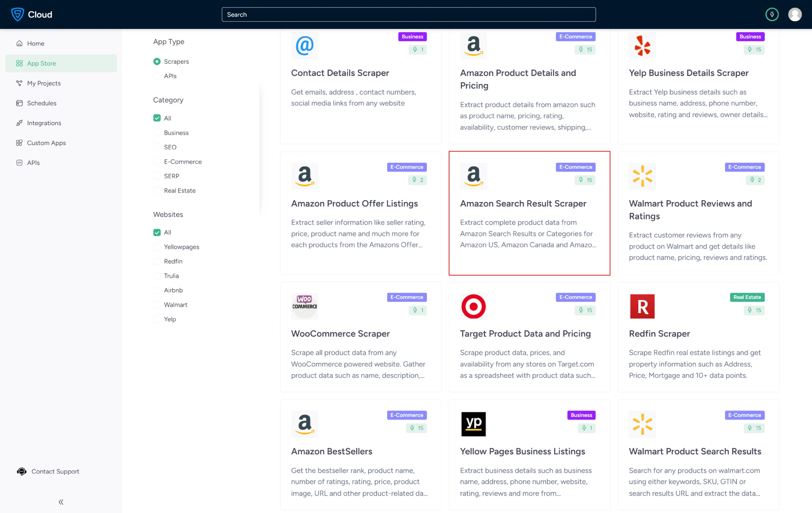The height and width of the screenshot is (513, 812).
Task: Click Amazon logo on Search Result Scraper card
Action: pos(474,176)
